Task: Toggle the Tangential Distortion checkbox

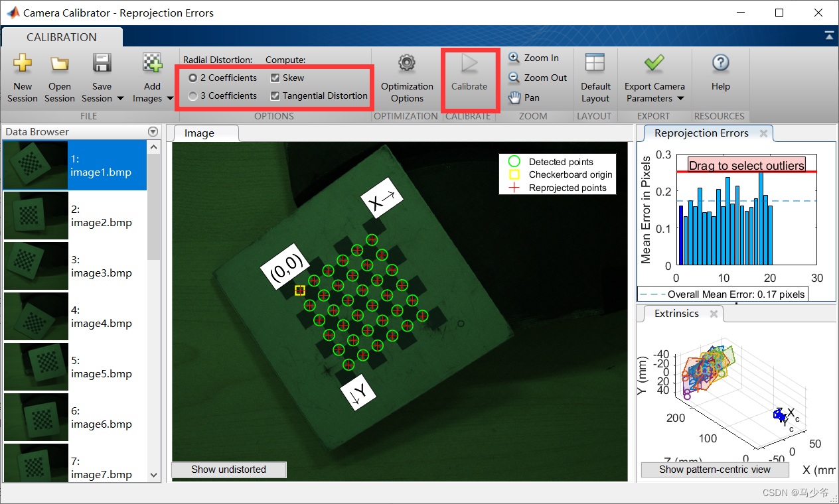Action: click(x=275, y=96)
